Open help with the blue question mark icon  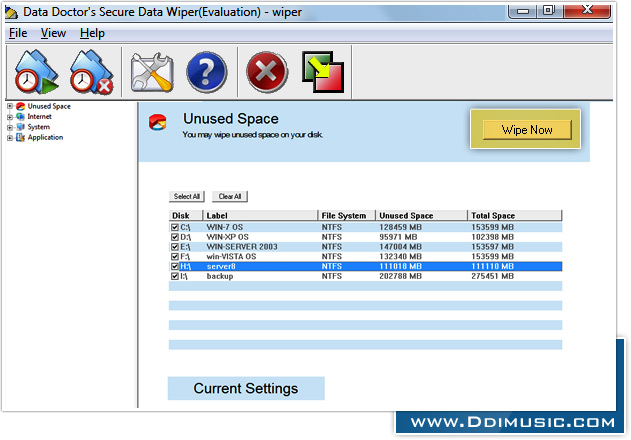click(206, 71)
